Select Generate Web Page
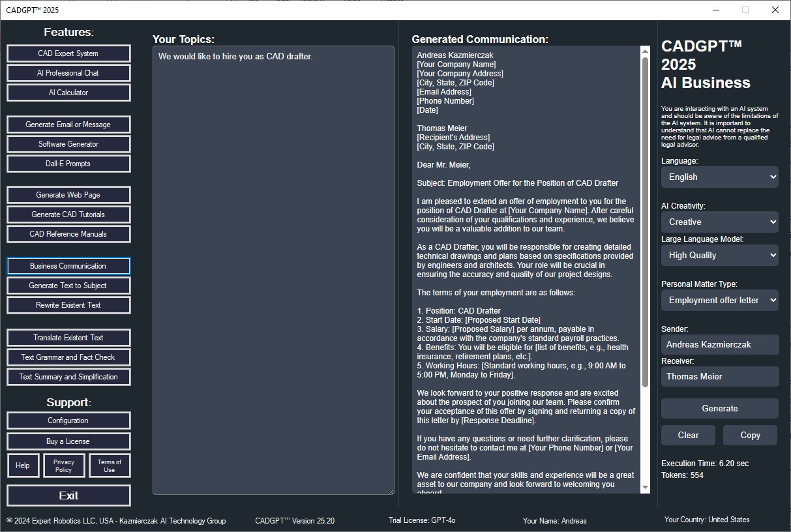791x532 pixels. pyautogui.click(x=68, y=195)
